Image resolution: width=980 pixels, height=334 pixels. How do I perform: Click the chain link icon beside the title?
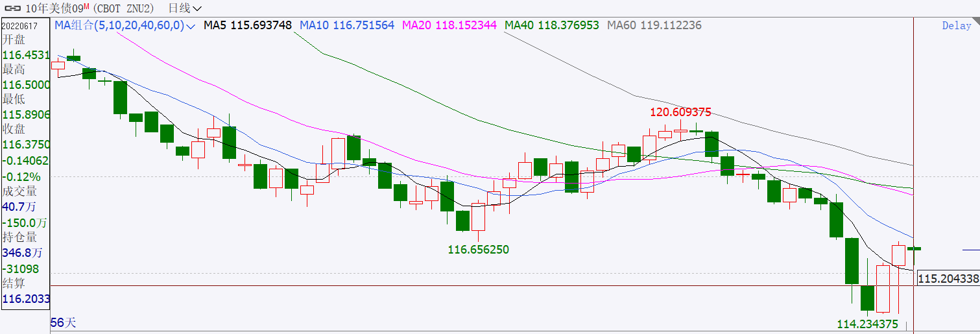coord(12,8)
